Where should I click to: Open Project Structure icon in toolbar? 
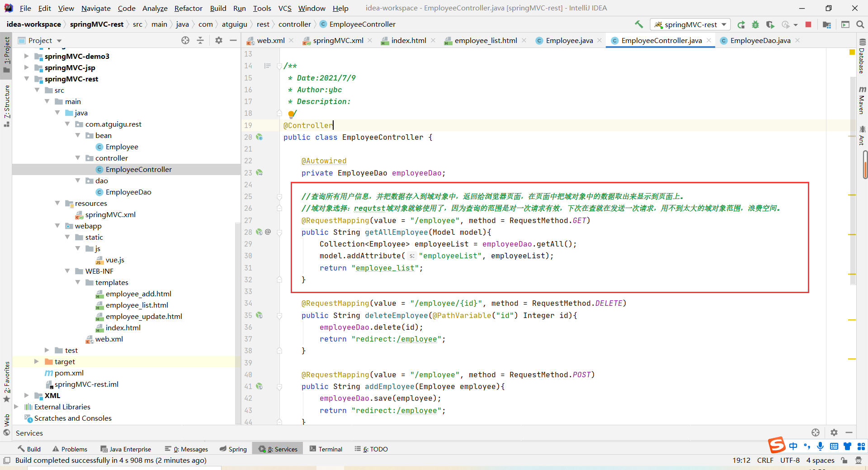tap(827, 24)
